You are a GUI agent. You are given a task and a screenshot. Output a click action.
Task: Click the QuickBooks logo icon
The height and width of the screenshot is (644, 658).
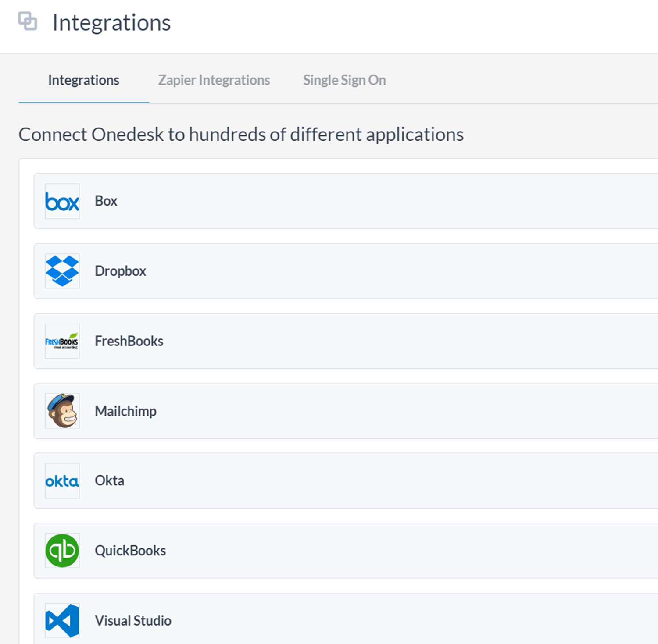click(62, 551)
